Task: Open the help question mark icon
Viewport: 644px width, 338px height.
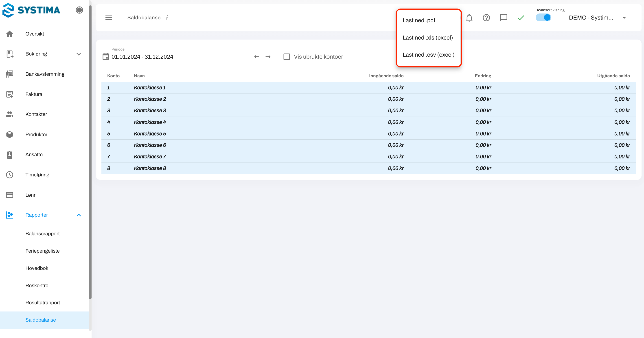Action: click(x=486, y=18)
